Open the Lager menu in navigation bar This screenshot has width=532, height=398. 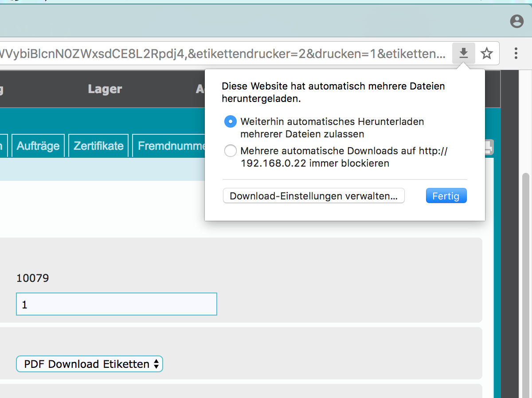click(x=105, y=89)
